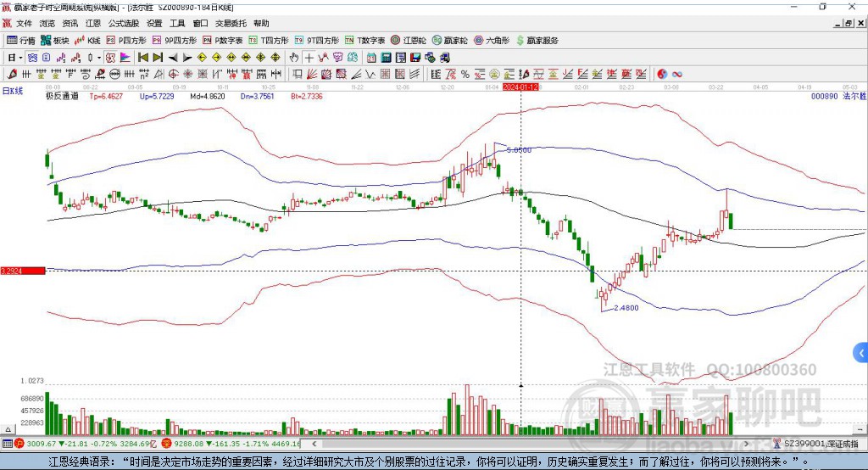This screenshot has width=868, height=470.
Task: Open the 赢家轮 tool
Action: 450,41
